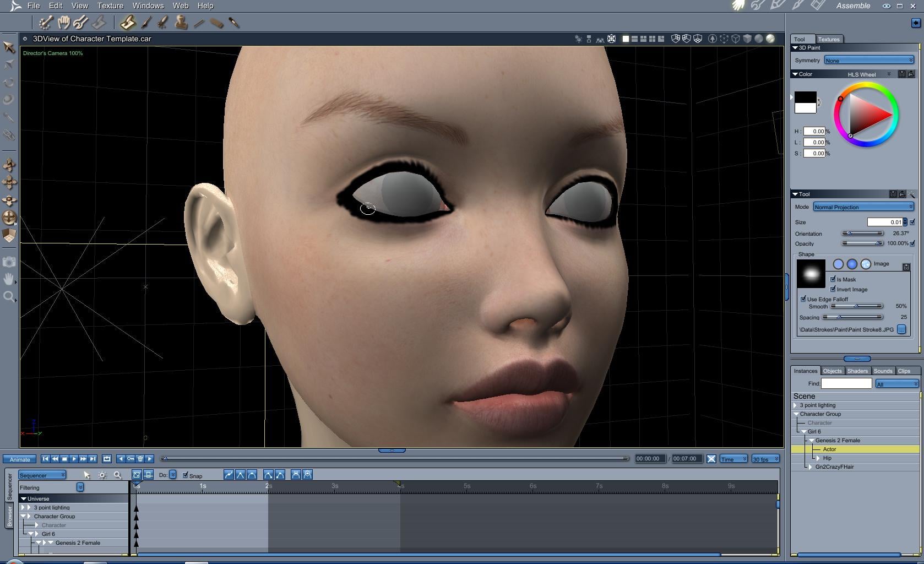This screenshot has width=924, height=564.
Task: Select the hand pan tool
Action: (9, 279)
